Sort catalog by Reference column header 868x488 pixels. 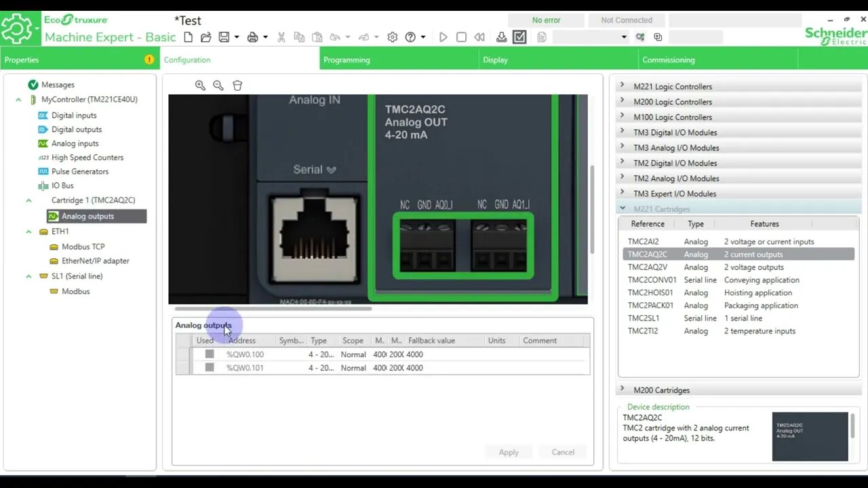pyautogui.click(x=648, y=224)
